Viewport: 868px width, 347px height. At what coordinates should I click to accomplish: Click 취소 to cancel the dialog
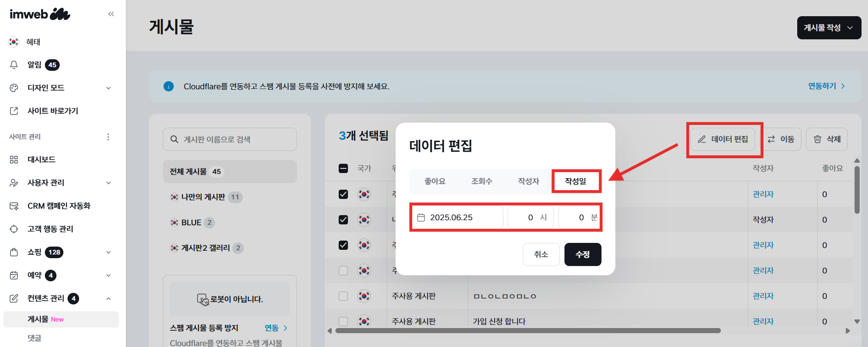[541, 254]
